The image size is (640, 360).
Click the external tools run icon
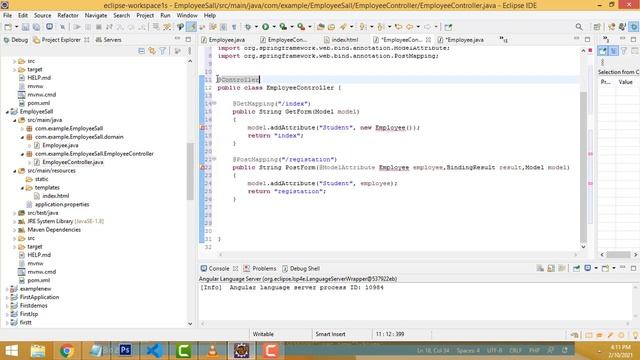tap(301, 27)
